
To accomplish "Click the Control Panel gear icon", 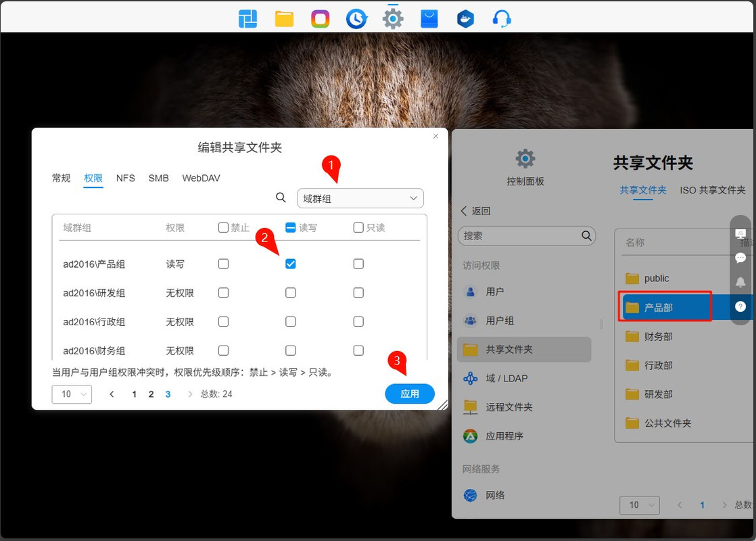I will coord(525,159).
